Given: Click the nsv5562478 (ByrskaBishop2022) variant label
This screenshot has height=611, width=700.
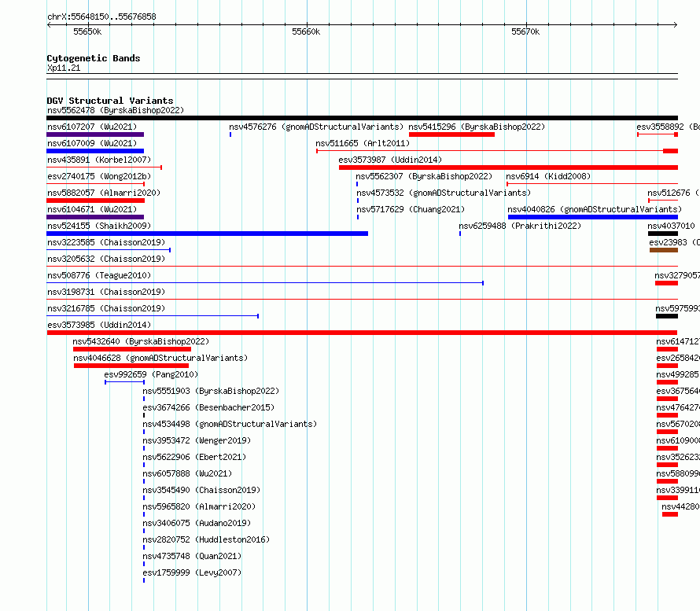Looking at the screenshot, I should click(116, 110).
